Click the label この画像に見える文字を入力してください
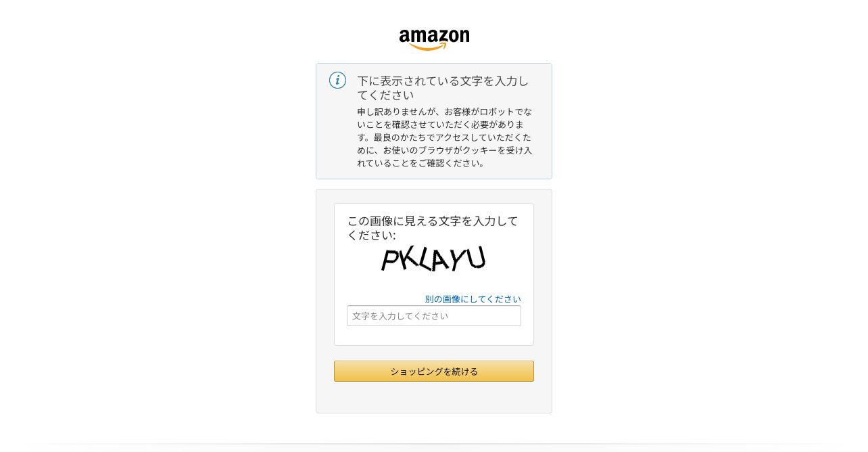This screenshot has height=452, width=868. click(433, 228)
